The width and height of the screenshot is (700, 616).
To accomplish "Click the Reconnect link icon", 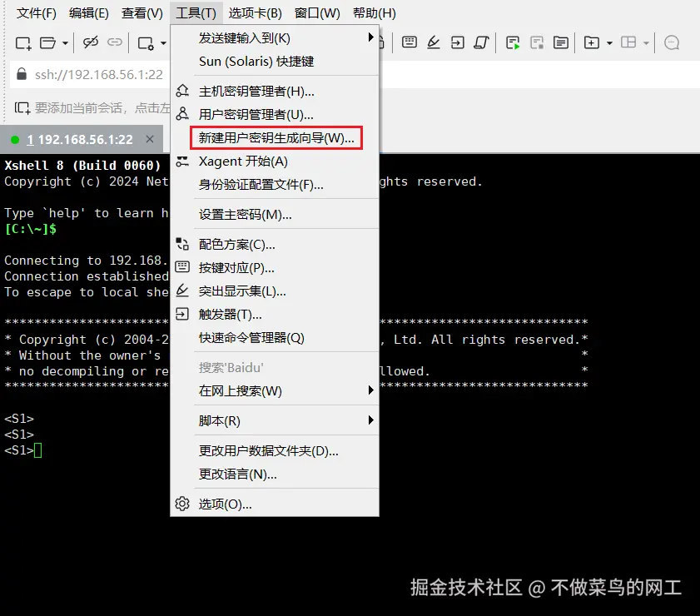I will click(x=115, y=42).
